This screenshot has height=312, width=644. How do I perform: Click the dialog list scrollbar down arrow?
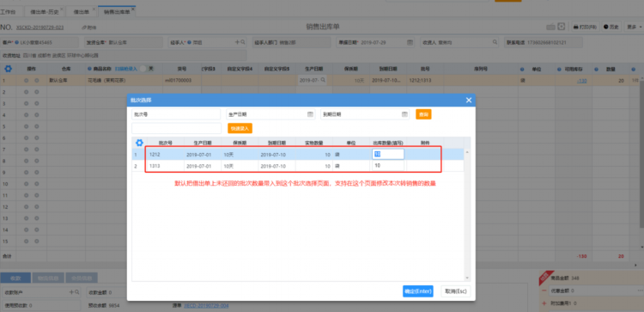[x=467, y=278]
